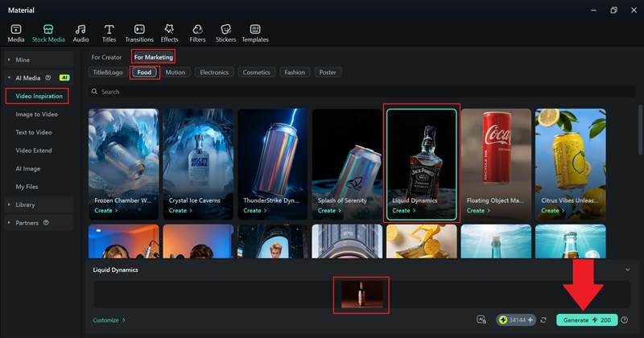Open the Templates tab icon
644x338 pixels.
point(255,29)
